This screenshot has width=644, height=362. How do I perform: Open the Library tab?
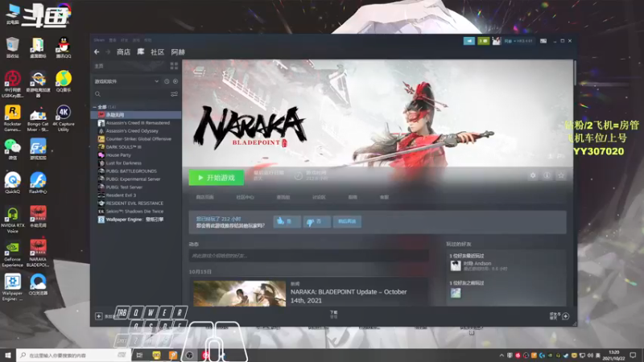pyautogui.click(x=140, y=52)
